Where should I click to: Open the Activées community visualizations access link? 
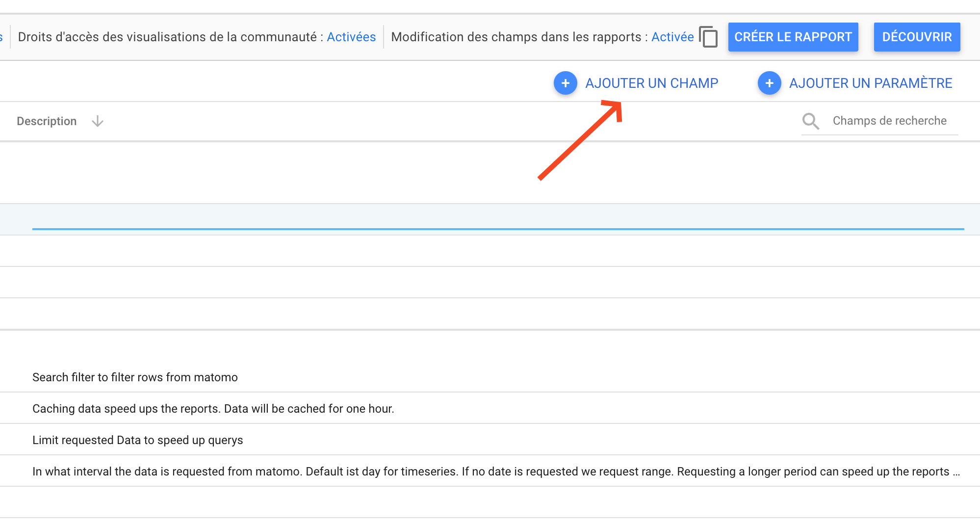[351, 37]
